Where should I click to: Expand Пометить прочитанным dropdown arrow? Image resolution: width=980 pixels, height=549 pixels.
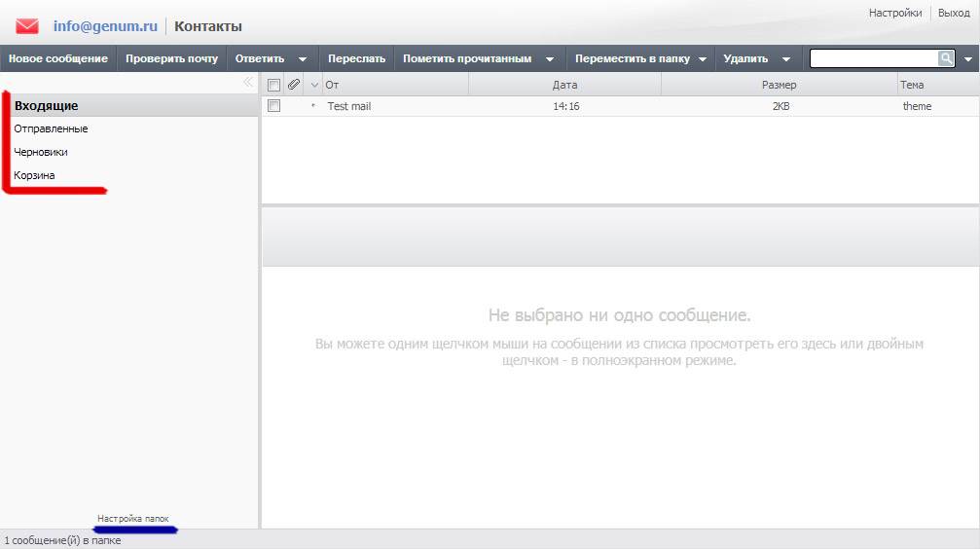click(550, 59)
